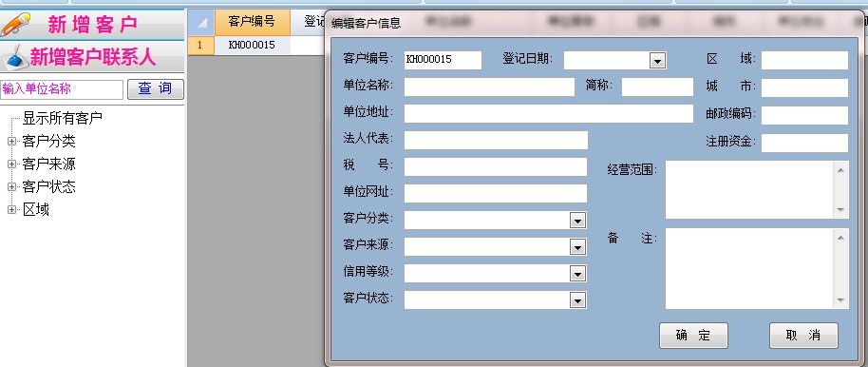
Task: Click the 客户编号 input field in dialog
Action: click(443, 60)
